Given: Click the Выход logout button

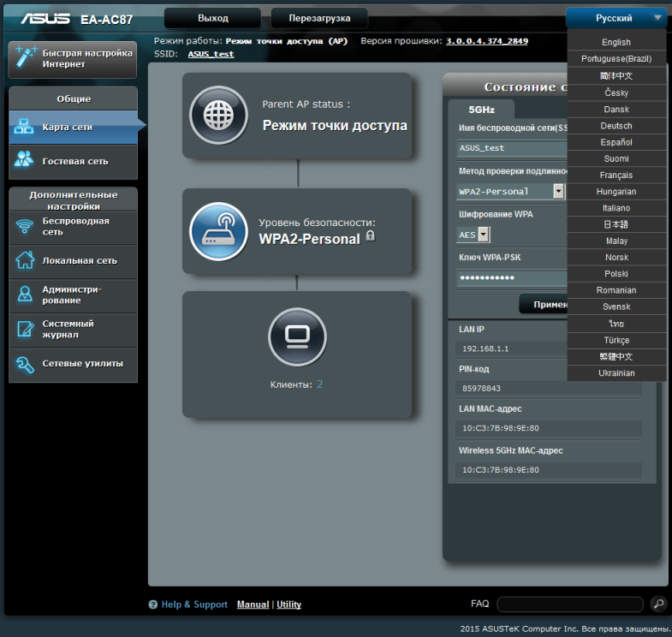Looking at the screenshot, I should [212, 19].
